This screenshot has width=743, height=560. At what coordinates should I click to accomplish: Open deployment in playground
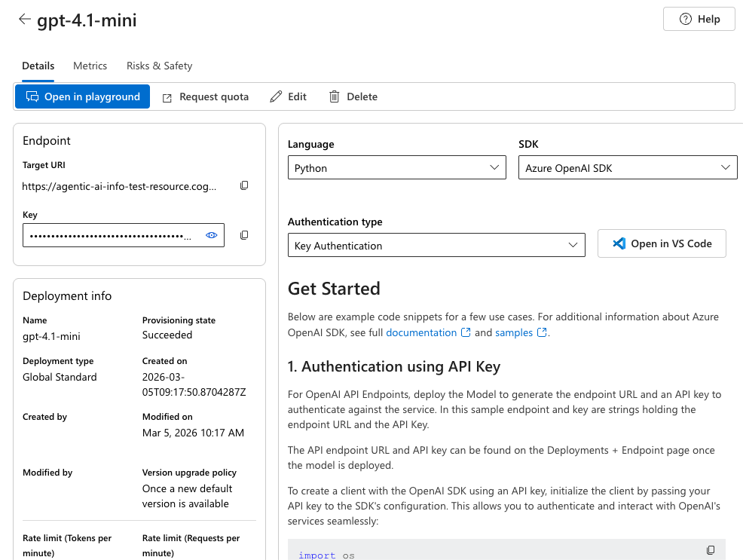(83, 96)
